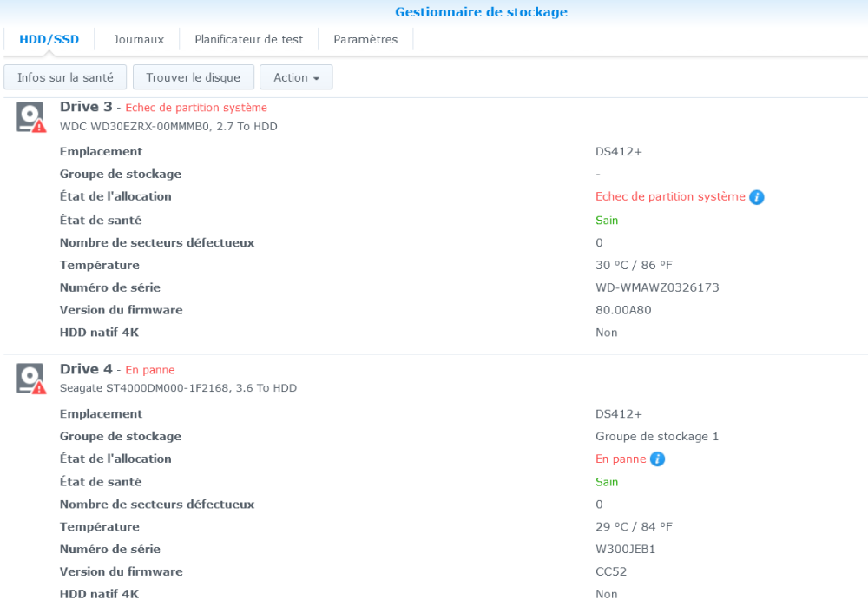Open info icon beside En panne status
The image size is (868, 607).
coord(657,459)
